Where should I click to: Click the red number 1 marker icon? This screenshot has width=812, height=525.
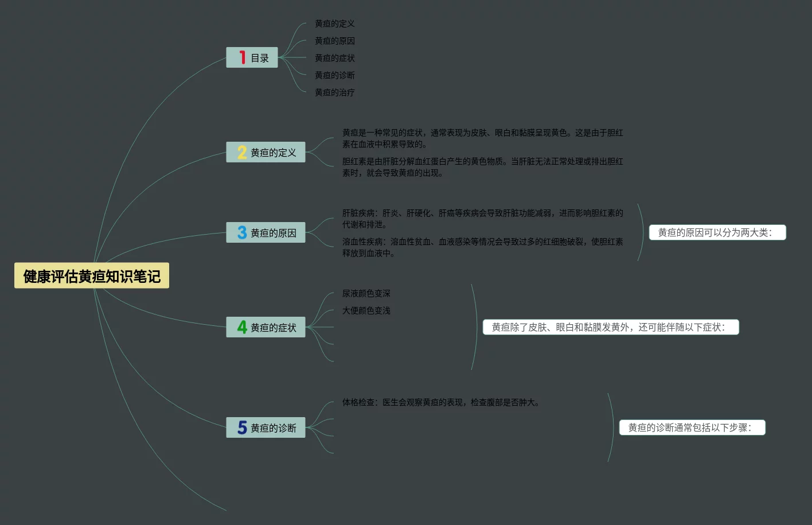click(x=243, y=57)
